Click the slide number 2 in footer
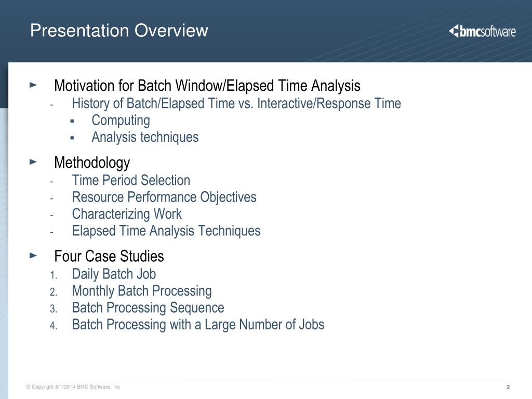Viewport: 532px width, 399px height. point(508,387)
